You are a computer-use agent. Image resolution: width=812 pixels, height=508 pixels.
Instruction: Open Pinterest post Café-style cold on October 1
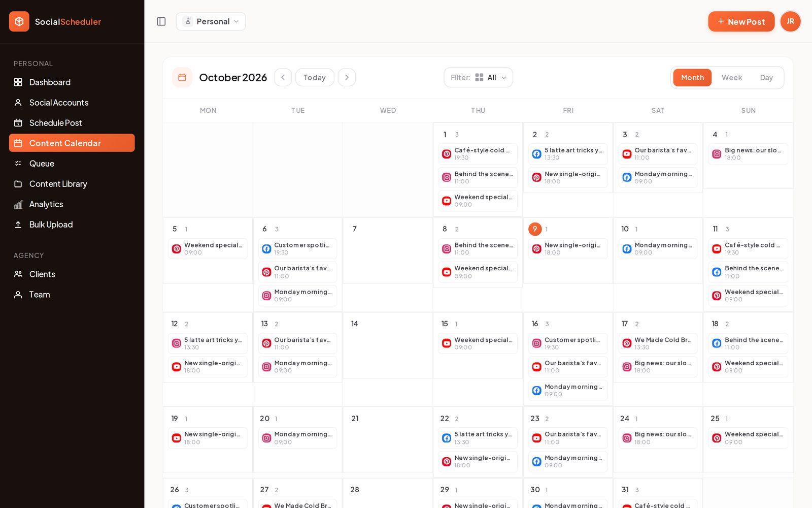click(x=478, y=154)
